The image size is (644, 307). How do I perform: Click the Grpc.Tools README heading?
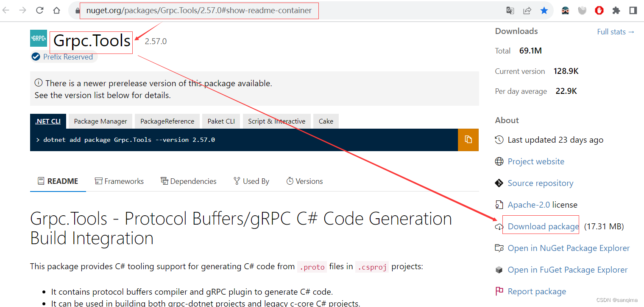(241, 228)
